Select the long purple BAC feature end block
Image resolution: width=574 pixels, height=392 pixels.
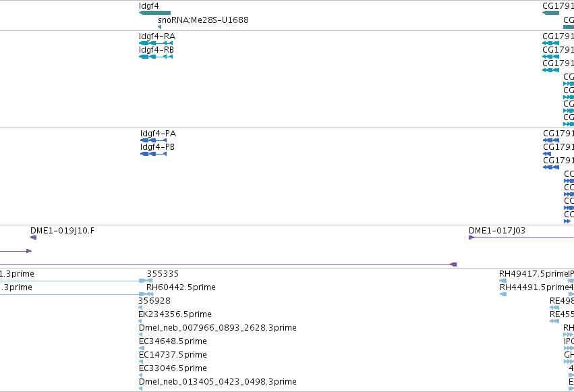click(x=453, y=264)
